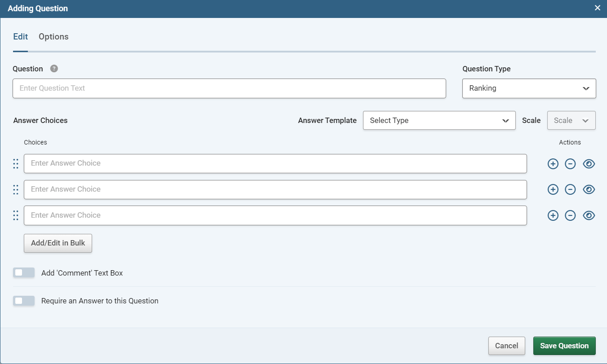Open the Question Type dropdown showing Ranking
607x364 pixels.
(529, 88)
